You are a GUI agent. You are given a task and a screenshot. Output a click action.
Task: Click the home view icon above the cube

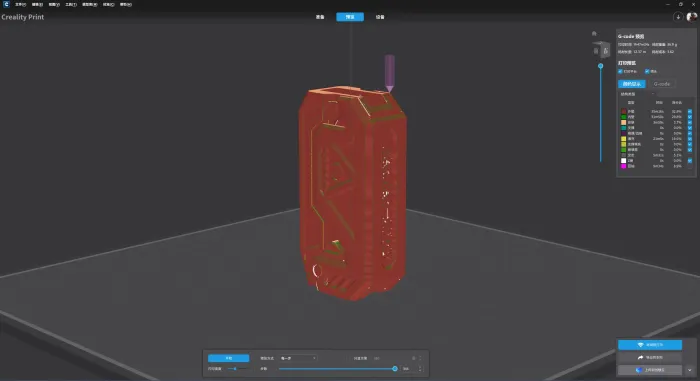(594, 33)
